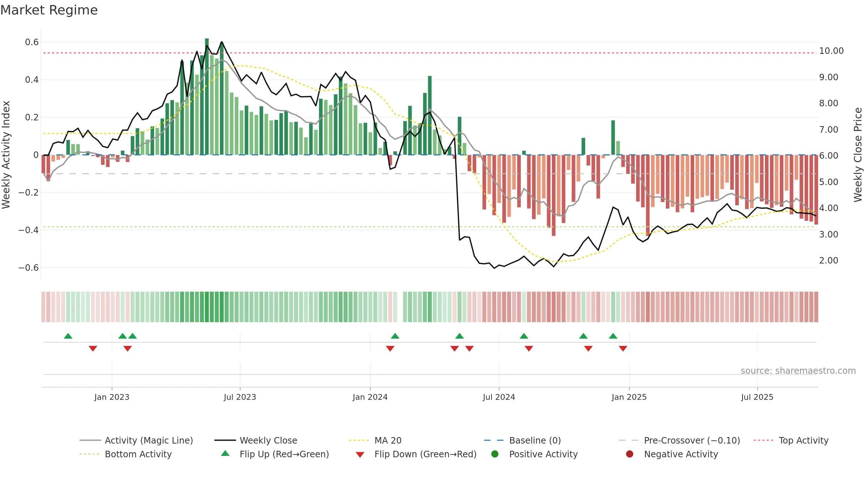Click the Jan 2023 x-axis label

point(112,397)
